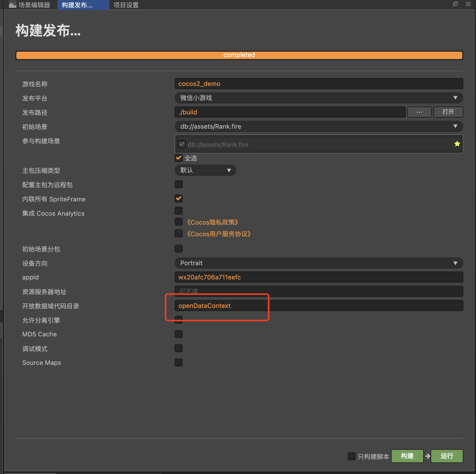Open 发布平台 dropdown showing 微信小游戏

pyautogui.click(x=319, y=98)
